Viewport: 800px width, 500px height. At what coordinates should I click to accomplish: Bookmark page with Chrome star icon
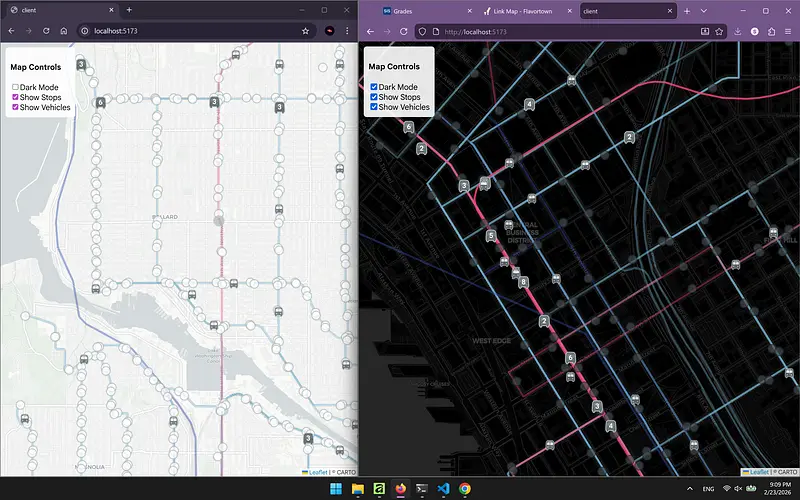(x=305, y=31)
